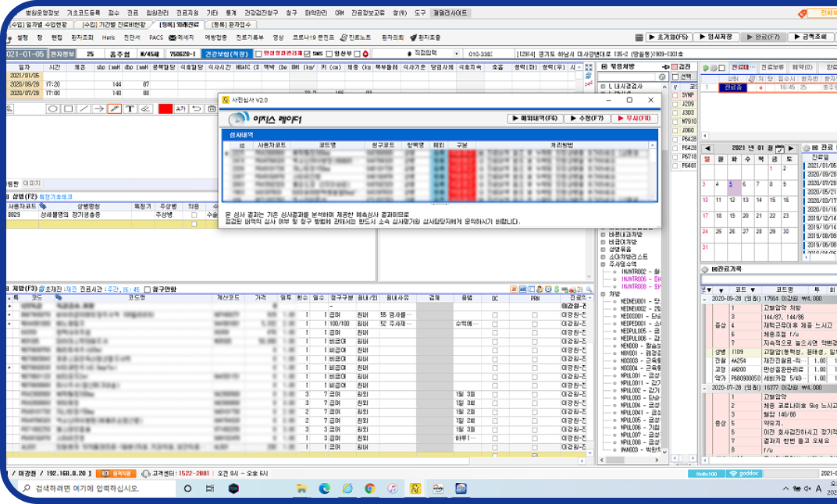Select the rectangle drawing tool

[69, 109]
